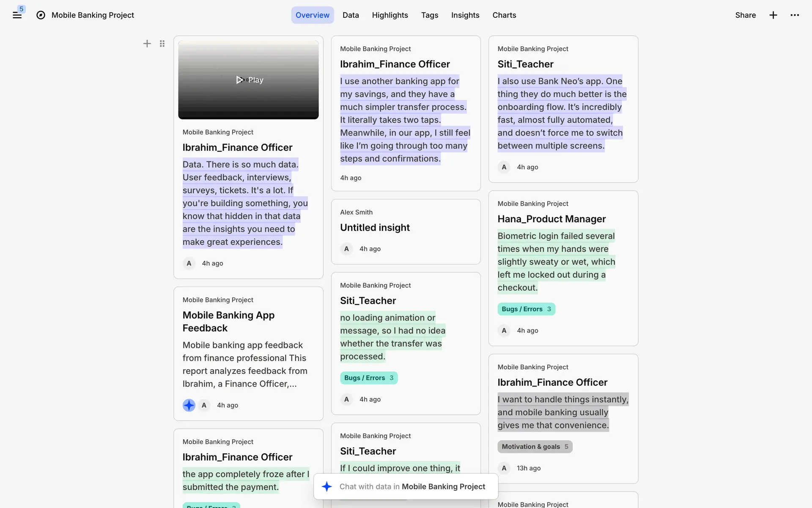Open the Charts tab

504,15
